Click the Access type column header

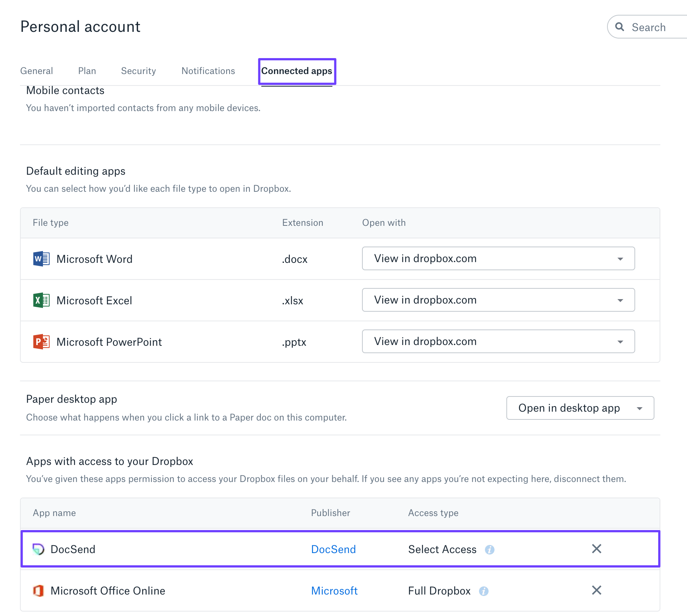click(x=433, y=513)
